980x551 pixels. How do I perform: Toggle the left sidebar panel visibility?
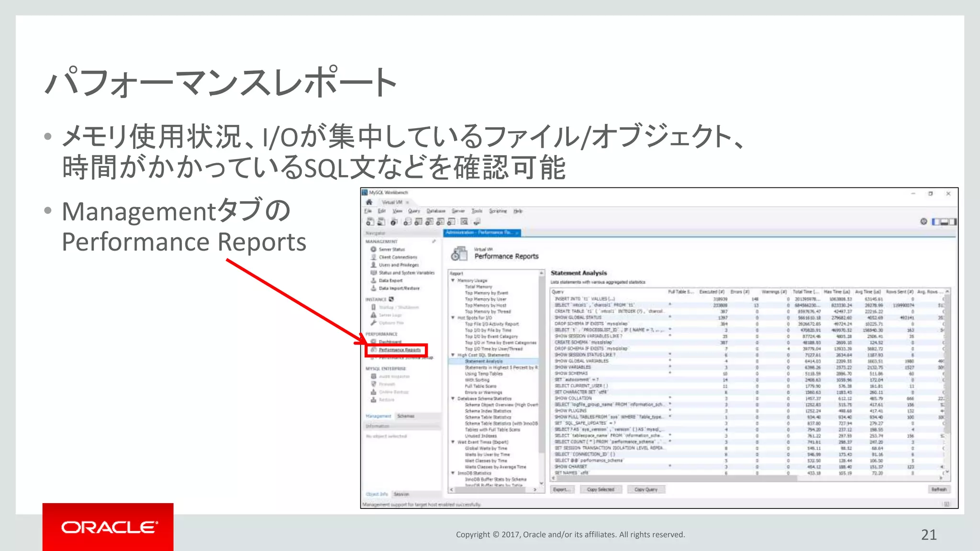(935, 221)
